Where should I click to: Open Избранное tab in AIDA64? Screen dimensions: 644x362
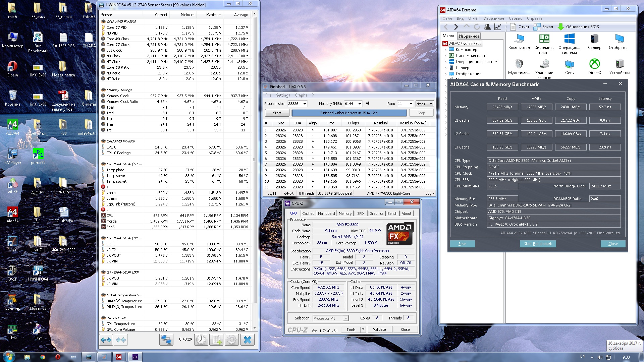pos(469,36)
